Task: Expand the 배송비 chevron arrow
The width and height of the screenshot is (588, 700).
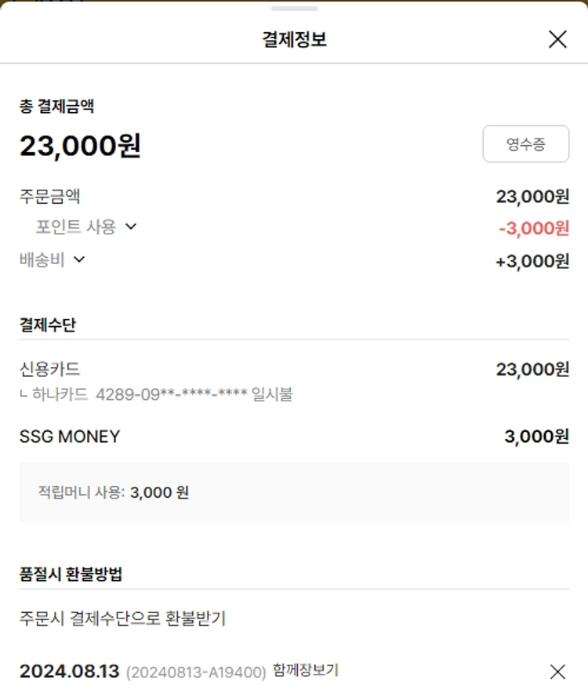Action: click(78, 259)
